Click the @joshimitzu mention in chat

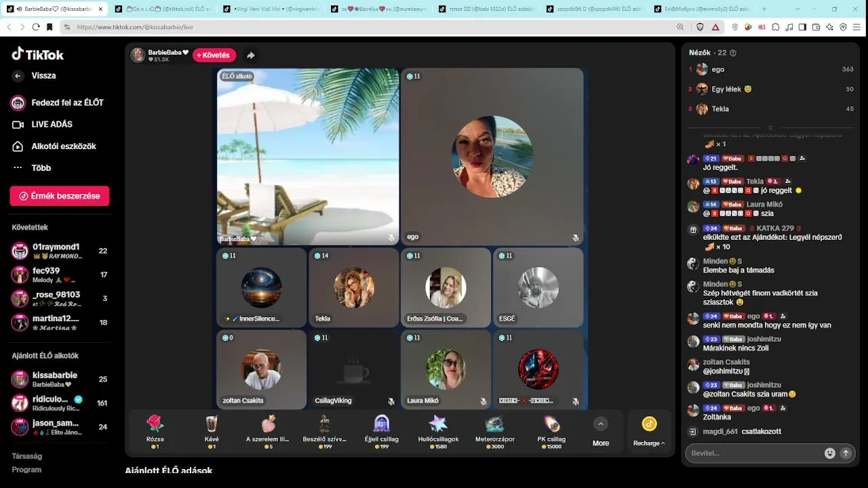(x=724, y=371)
